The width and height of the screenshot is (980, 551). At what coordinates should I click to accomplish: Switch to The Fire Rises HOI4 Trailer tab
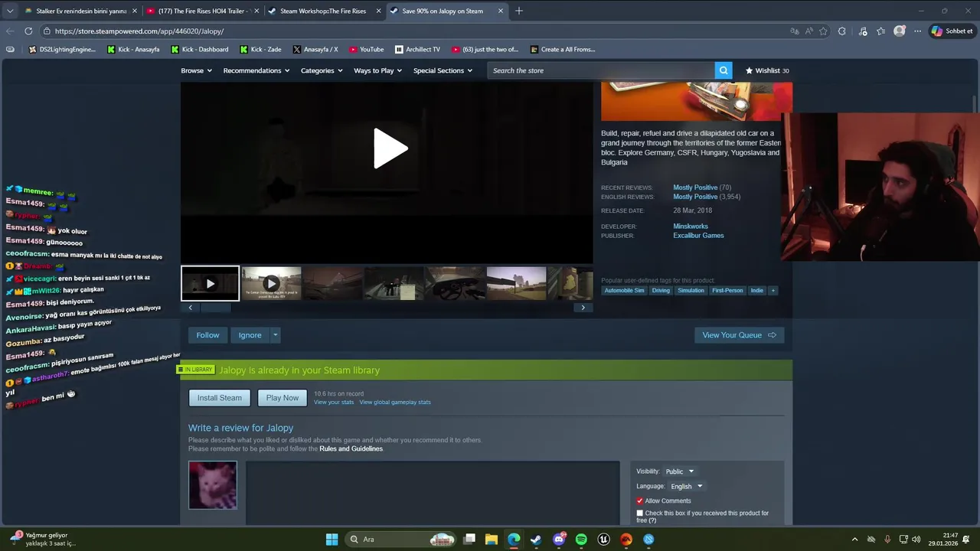(202, 11)
